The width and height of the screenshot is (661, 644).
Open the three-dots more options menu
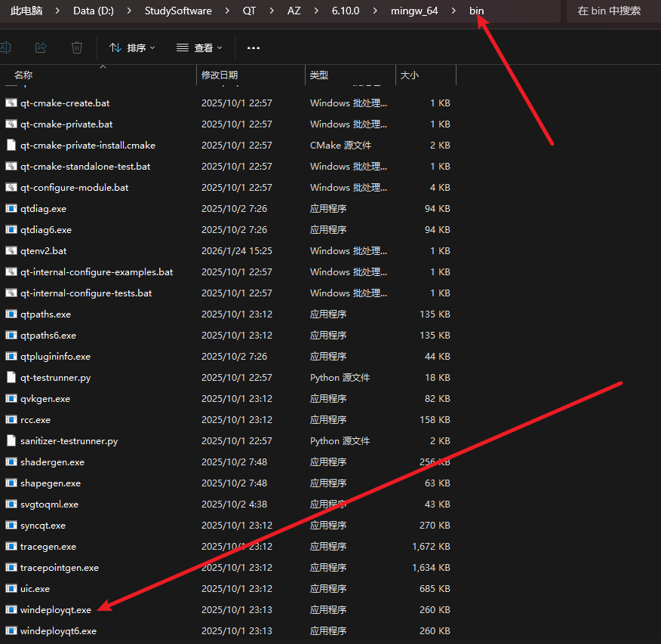[x=254, y=48]
